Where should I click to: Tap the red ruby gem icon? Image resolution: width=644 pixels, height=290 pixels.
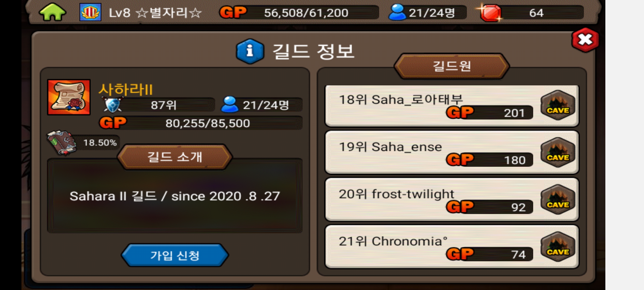(x=490, y=13)
